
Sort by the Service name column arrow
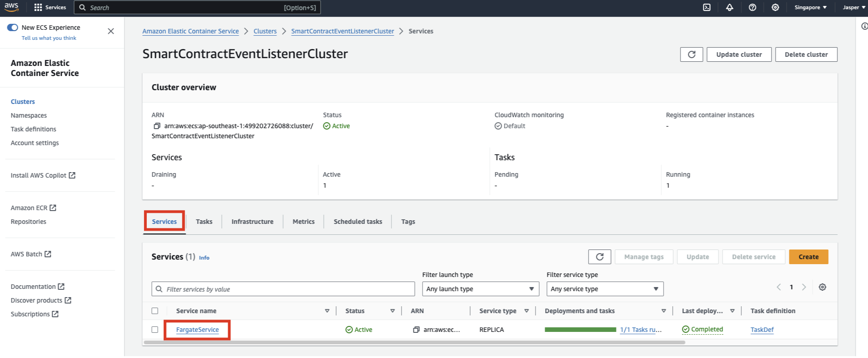pyautogui.click(x=327, y=311)
